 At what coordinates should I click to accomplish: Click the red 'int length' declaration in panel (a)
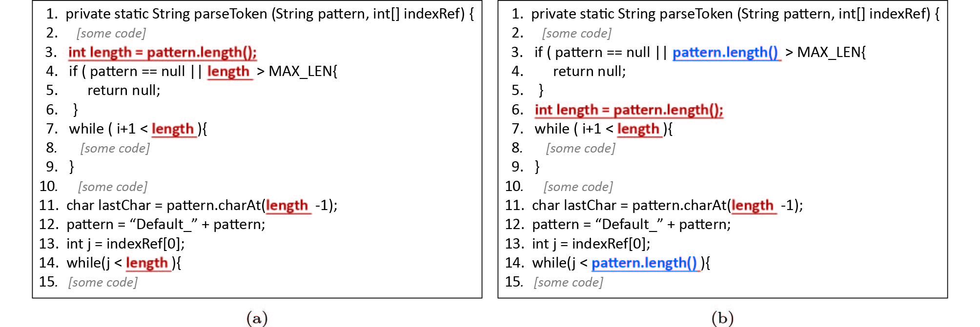[x=162, y=52]
